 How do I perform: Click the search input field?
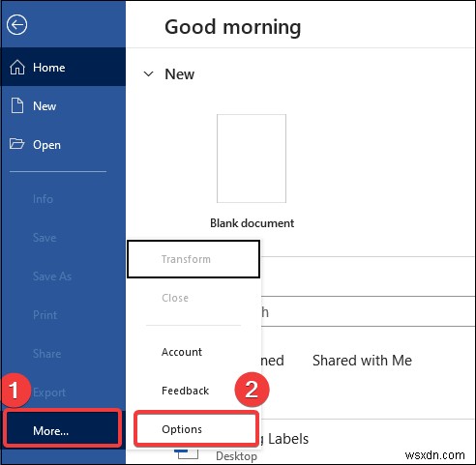(367, 311)
